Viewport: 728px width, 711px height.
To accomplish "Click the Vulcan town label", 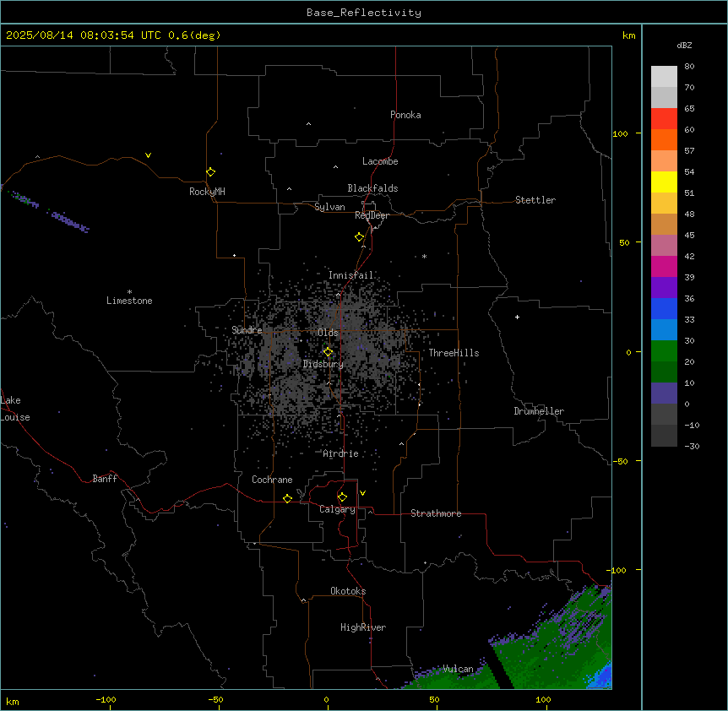I will (458, 669).
